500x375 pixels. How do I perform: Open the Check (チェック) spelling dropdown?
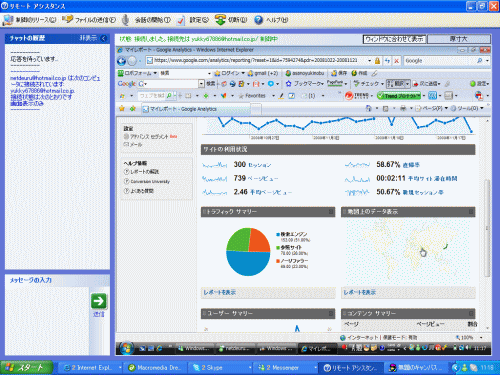[369, 84]
